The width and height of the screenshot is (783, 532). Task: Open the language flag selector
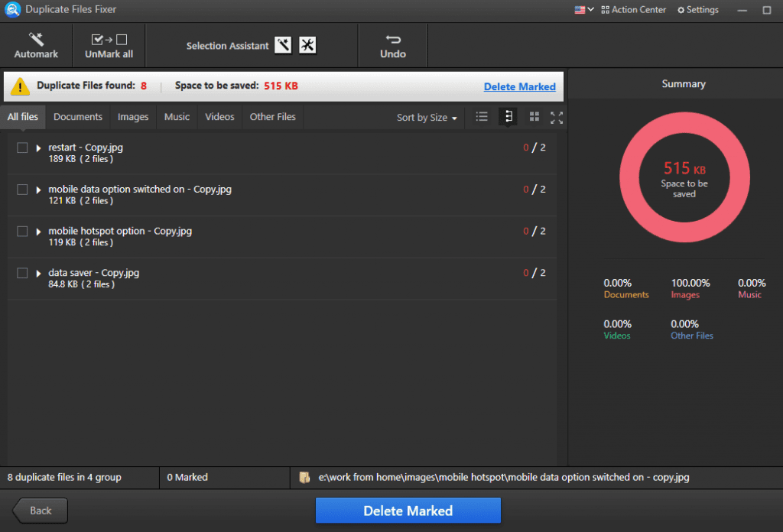[583, 9]
